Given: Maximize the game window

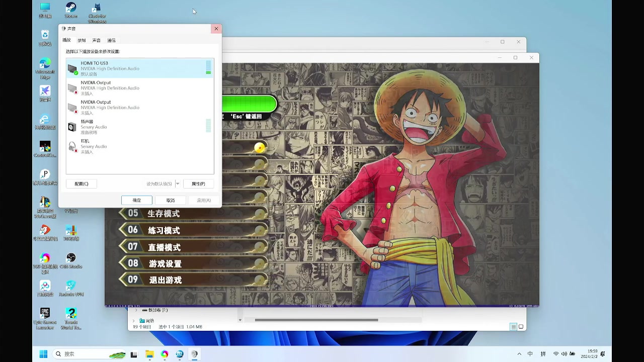Looking at the screenshot, I should [x=515, y=58].
